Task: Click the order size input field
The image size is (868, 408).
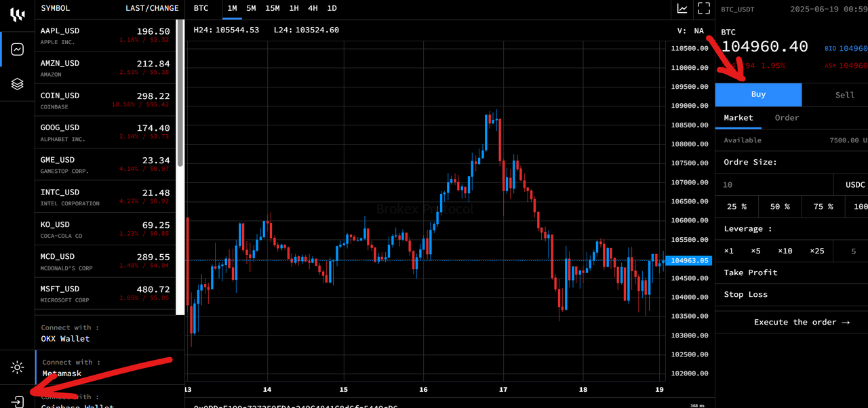Action: [x=774, y=185]
